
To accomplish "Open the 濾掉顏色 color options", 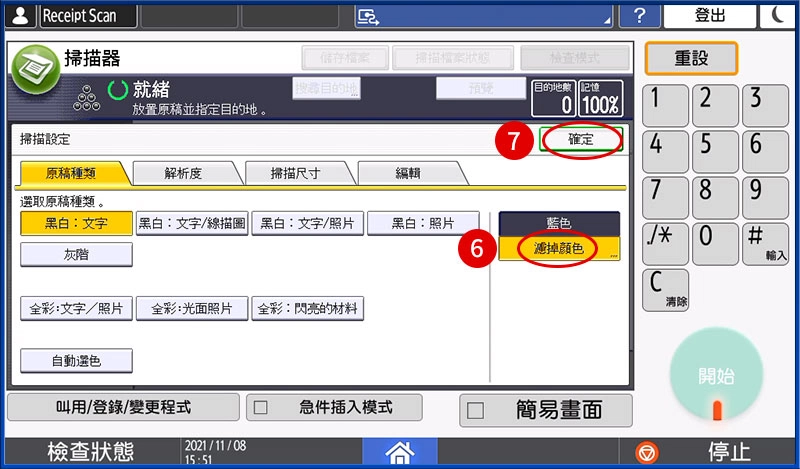I will coord(559,248).
